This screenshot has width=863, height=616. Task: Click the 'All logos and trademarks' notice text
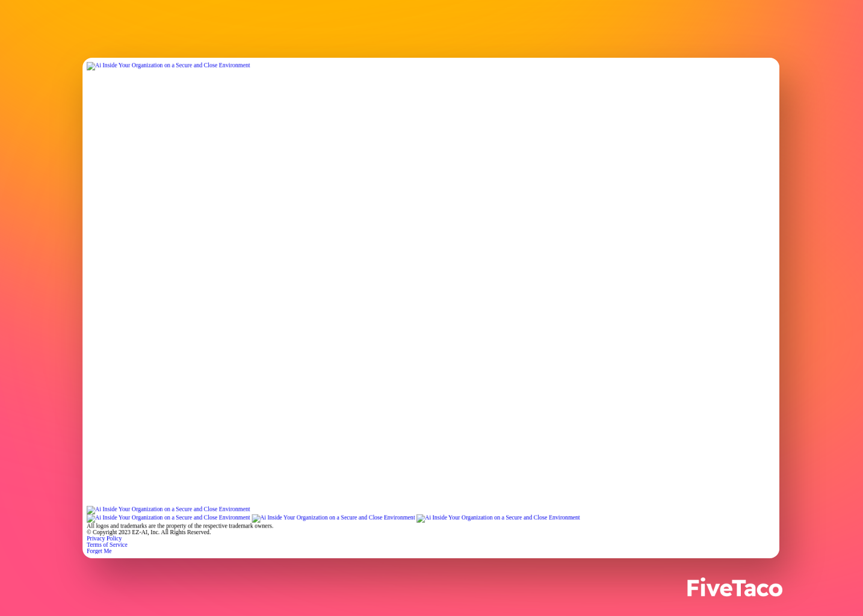(x=180, y=526)
